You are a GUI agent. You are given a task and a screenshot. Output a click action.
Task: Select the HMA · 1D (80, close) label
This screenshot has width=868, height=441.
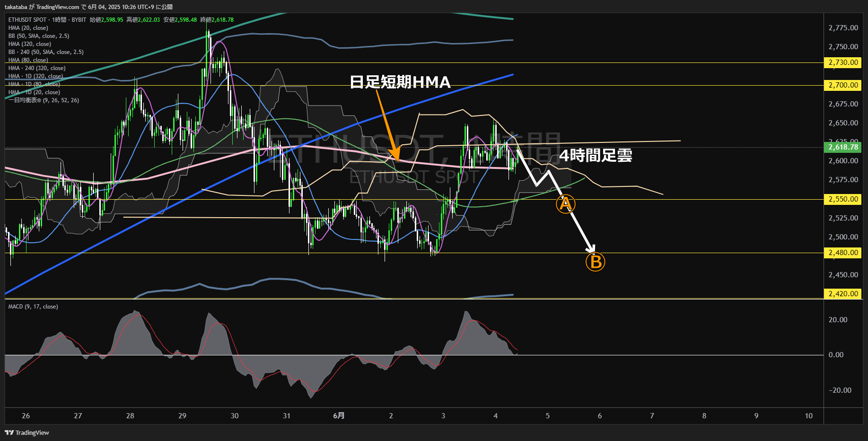34,84
